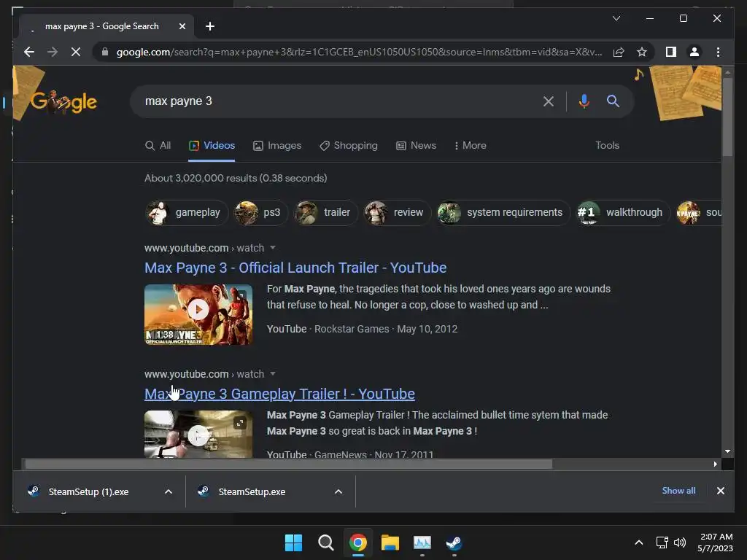
Task: Open the volume control in system tray
Action: (680, 542)
